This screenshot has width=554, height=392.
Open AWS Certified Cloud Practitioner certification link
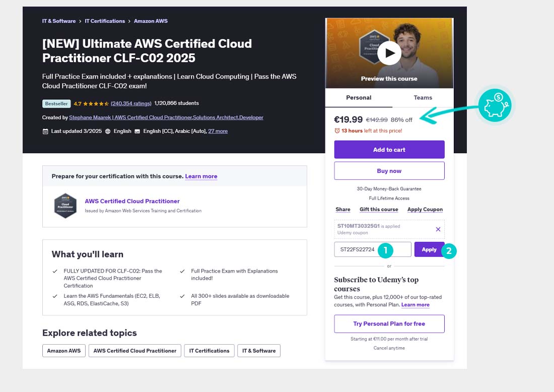pyautogui.click(x=132, y=201)
